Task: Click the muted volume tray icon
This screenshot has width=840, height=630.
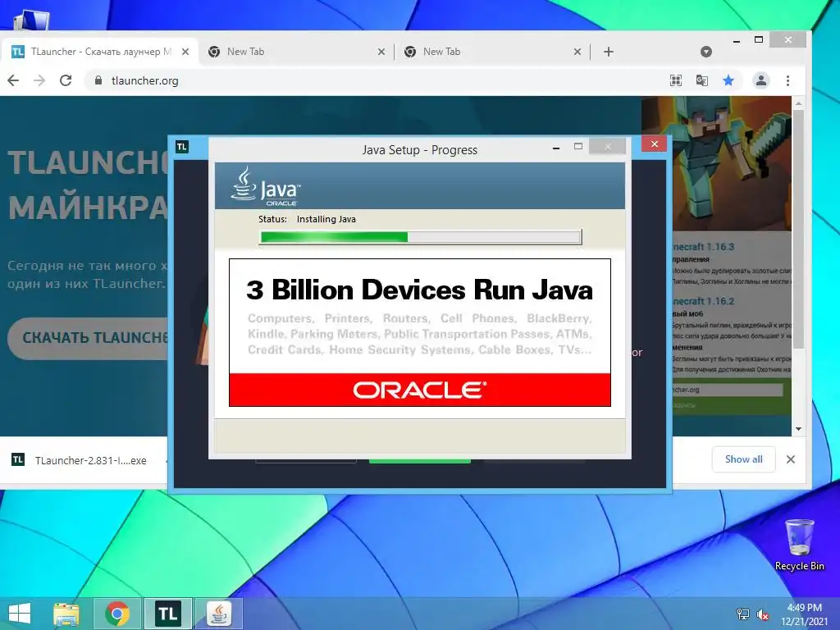Action: pos(763,614)
